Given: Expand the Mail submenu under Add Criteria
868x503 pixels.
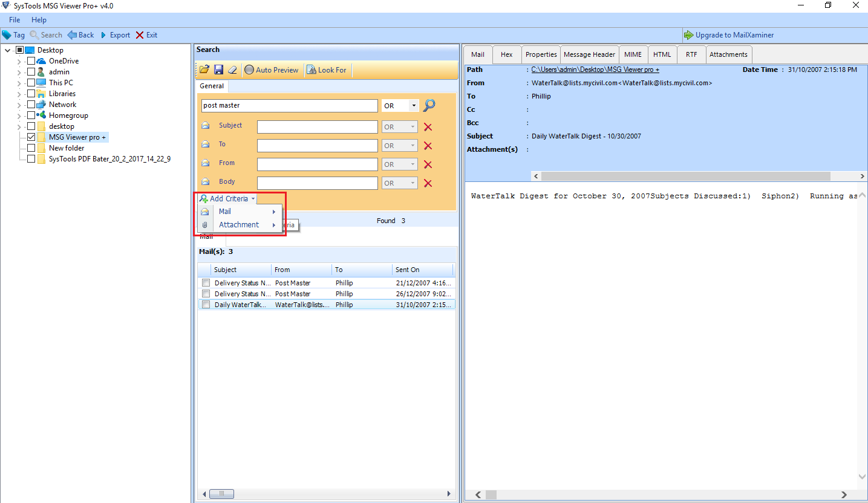Looking at the screenshot, I should 239,212.
